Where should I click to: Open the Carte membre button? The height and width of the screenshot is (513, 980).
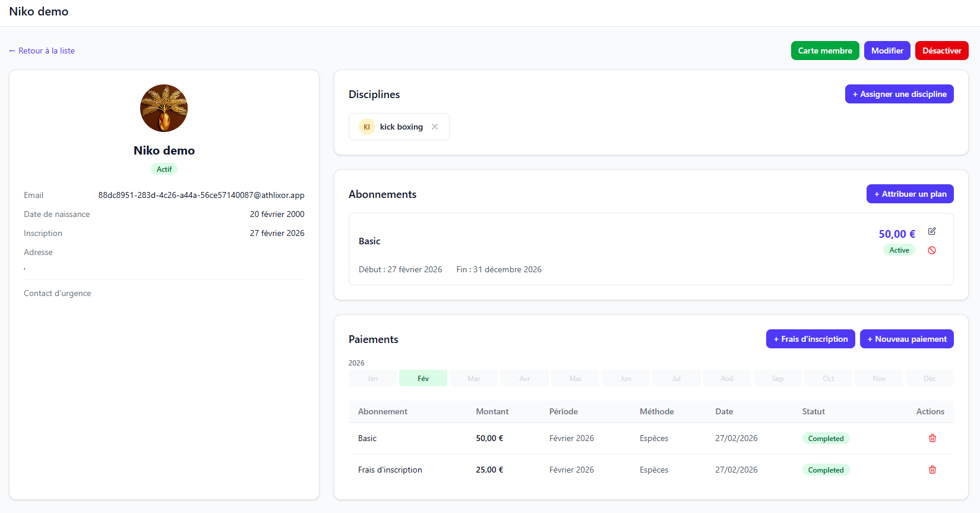824,51
